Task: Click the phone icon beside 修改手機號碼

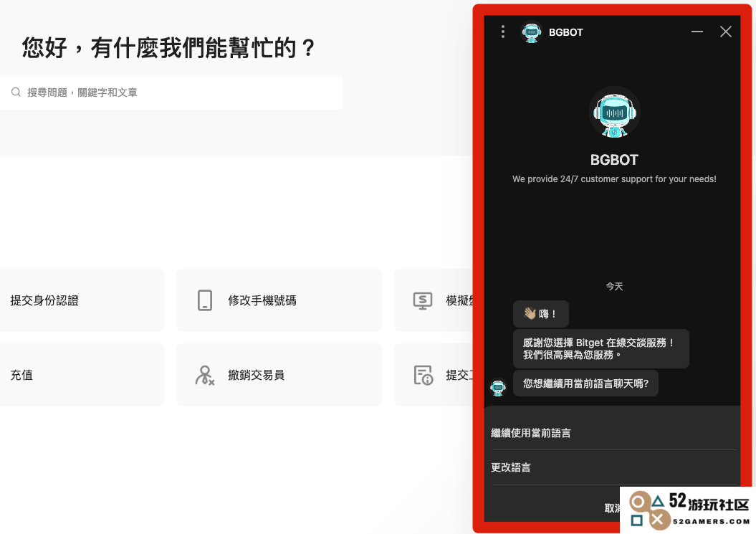Action: click(205, 300)
